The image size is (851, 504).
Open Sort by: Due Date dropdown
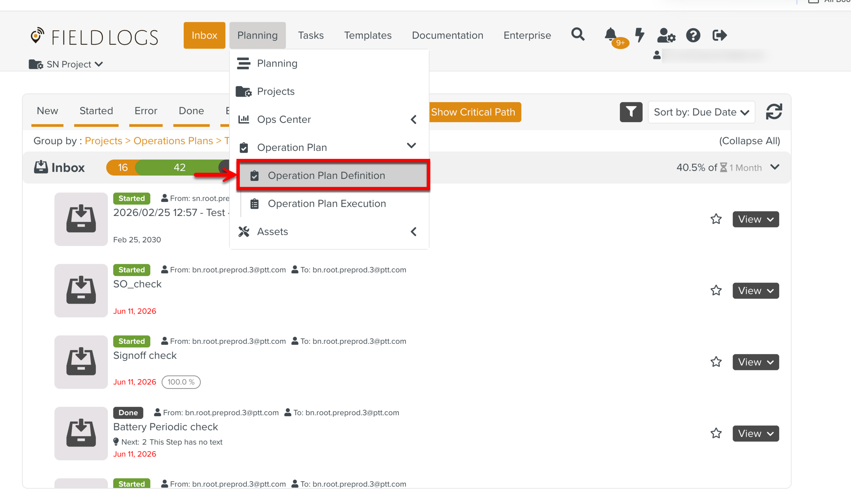point(701,112)
